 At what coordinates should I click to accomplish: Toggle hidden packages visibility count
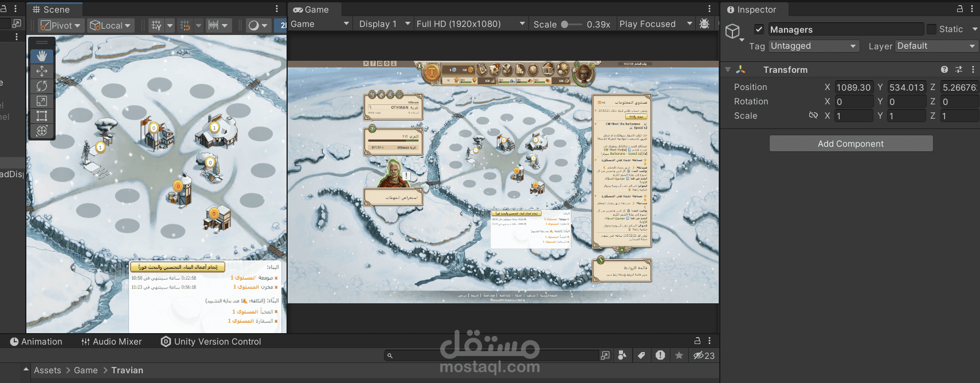704,355
